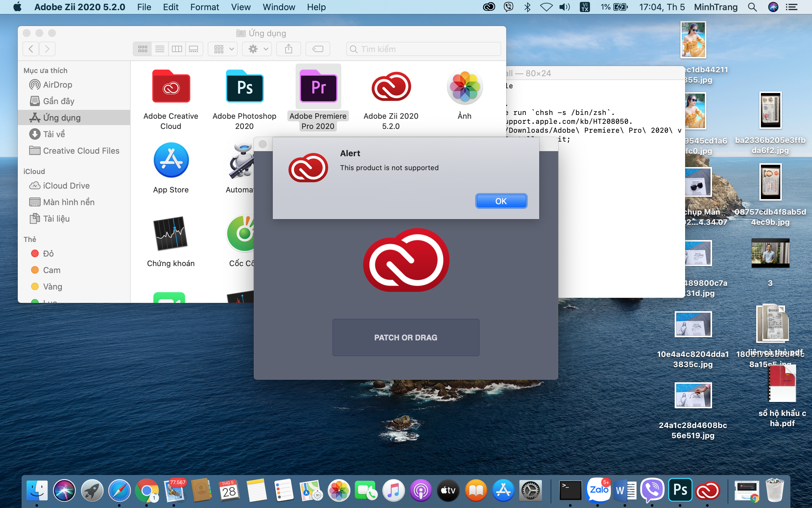The image size is (812, 508).
Task: Go back in Finder navigation
Action: pyautogui.click(x=31, y=49)
